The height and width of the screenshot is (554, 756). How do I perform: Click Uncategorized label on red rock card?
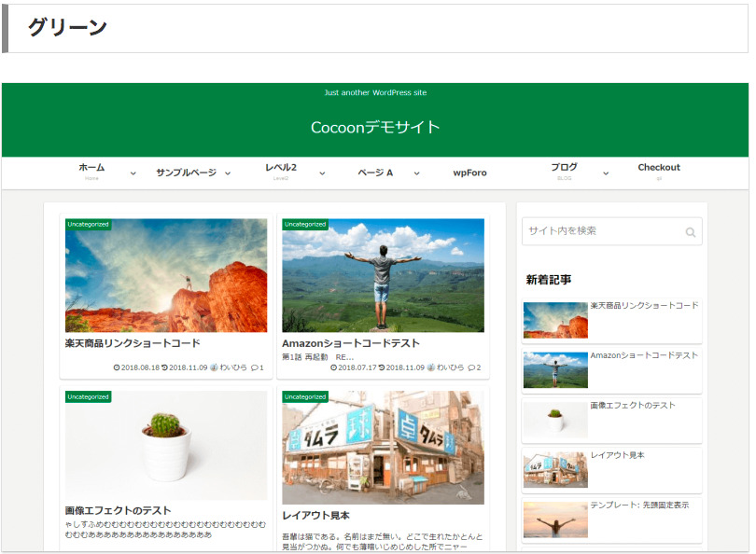[89, 225]
